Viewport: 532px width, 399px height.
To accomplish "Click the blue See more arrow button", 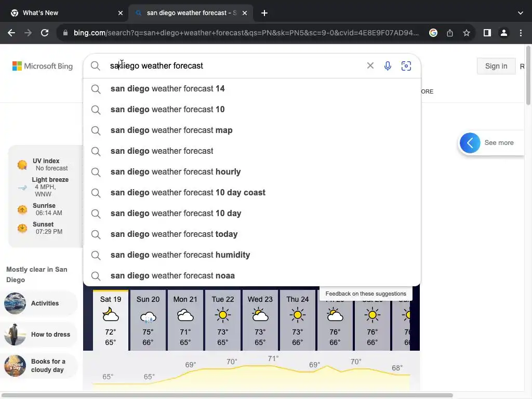I will [470, 143].
